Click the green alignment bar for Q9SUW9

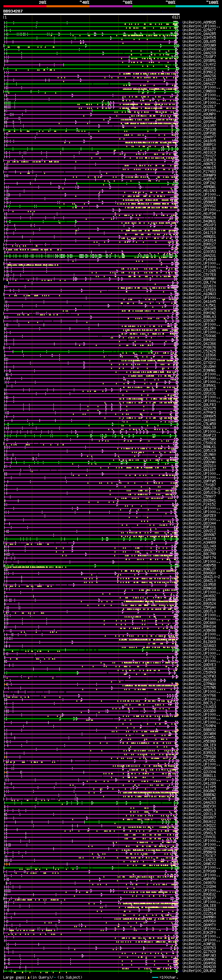coord(92,46)
